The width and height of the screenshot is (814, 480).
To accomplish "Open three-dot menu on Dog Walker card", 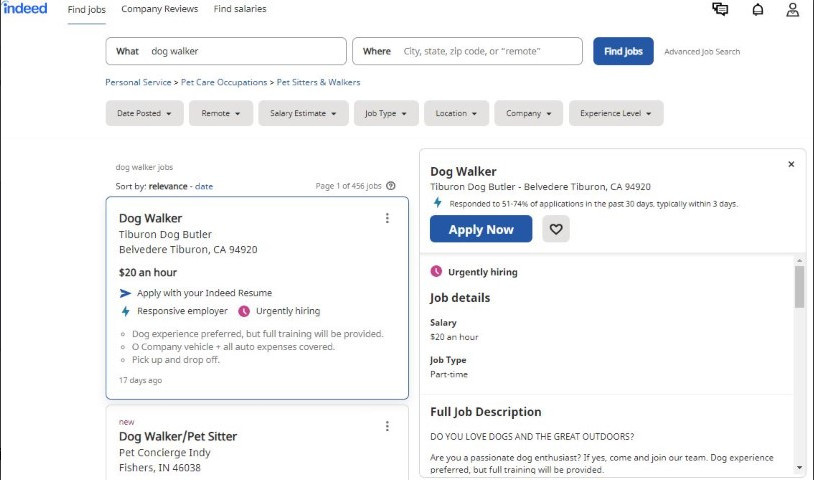I will pos(387,218).
